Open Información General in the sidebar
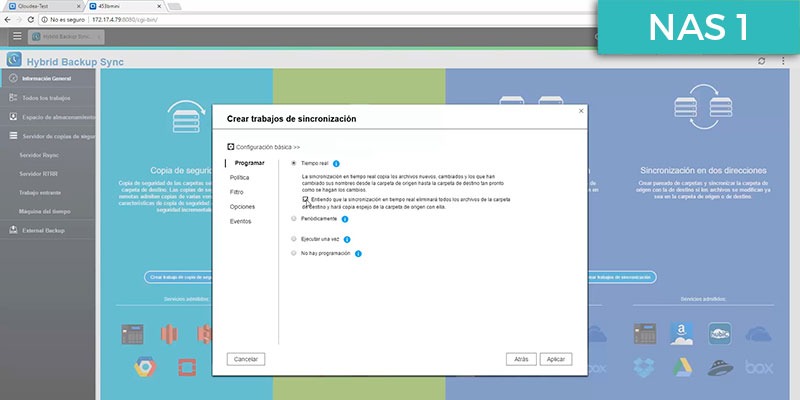This screenshot has height=400, width=800. click(x=46, y=79)
